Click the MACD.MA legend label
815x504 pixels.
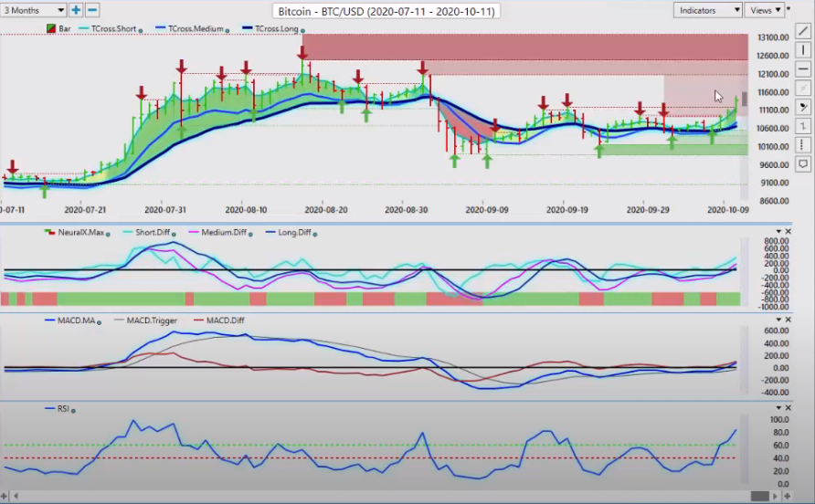click(77, 320)
